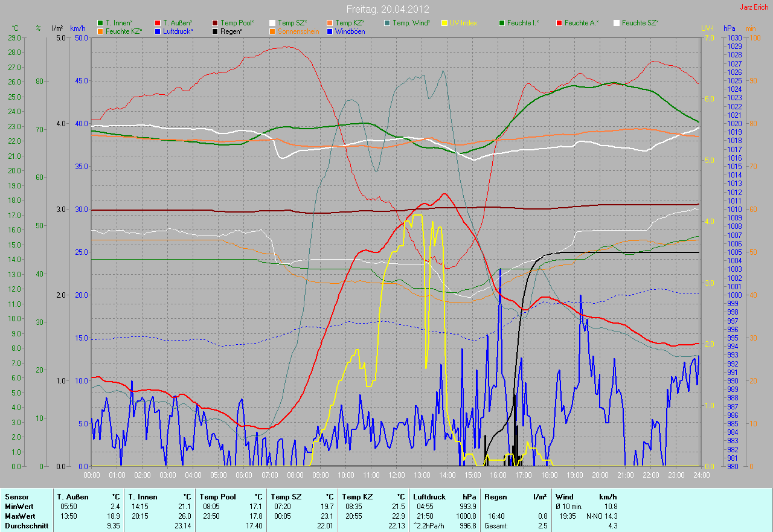Select the 'Feuchte SZ*' legend label
Image resolution: width=773 pixels, height=532 pixels.
[x=640, y=23]
